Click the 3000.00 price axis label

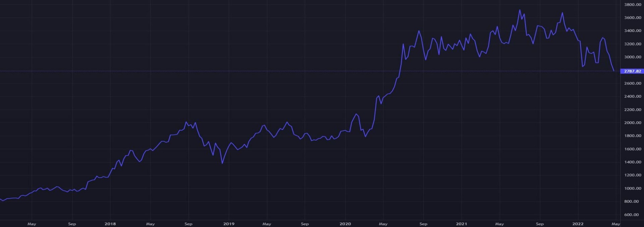tap(633, 57)
